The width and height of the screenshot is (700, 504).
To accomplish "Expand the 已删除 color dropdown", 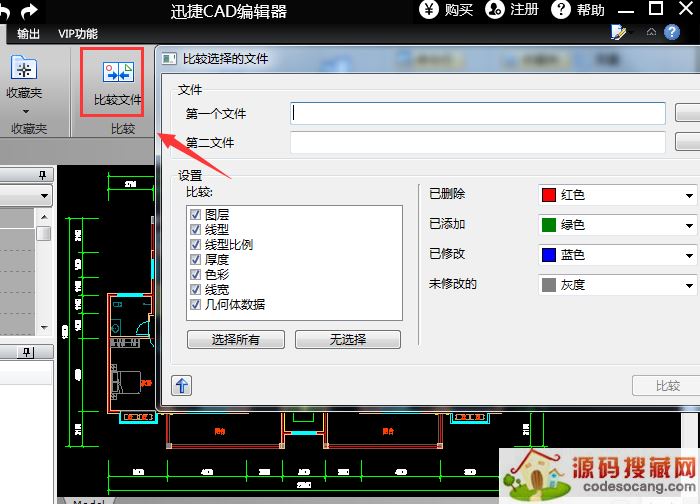I will pyautogui.click(x=689, y=196).
